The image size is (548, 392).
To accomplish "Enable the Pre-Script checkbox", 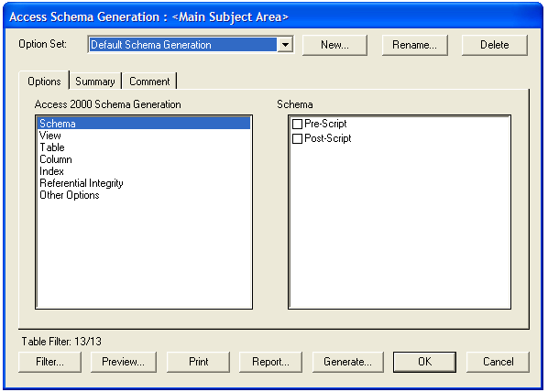I will [x=297, y=124].
